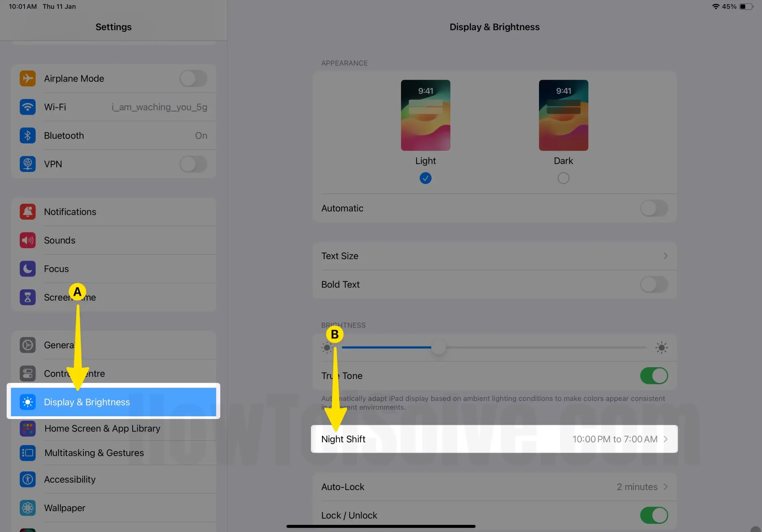This screenshot has width=762, height=532.
Task: Select Multitasking & Gestures from sidebar
Action: tap(94, 453)
